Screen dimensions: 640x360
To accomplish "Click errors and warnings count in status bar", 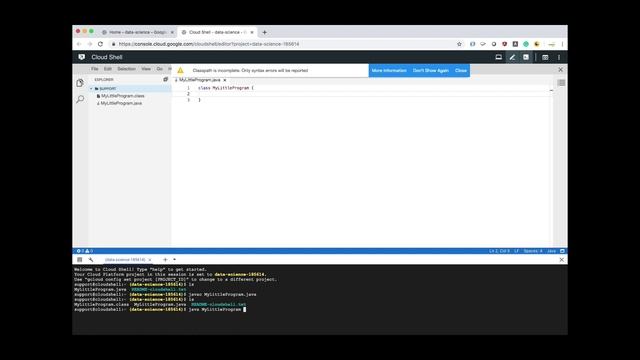I will point(85,251).
